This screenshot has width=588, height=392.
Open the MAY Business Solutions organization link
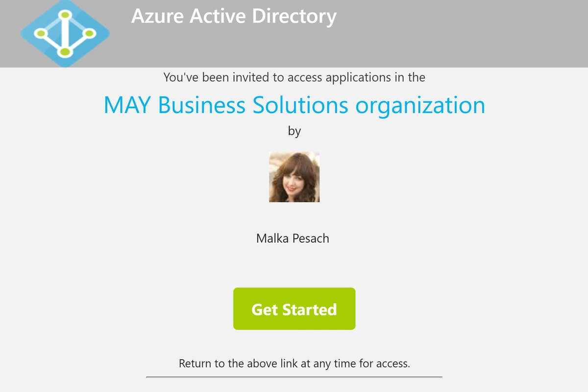coord(294,105)
